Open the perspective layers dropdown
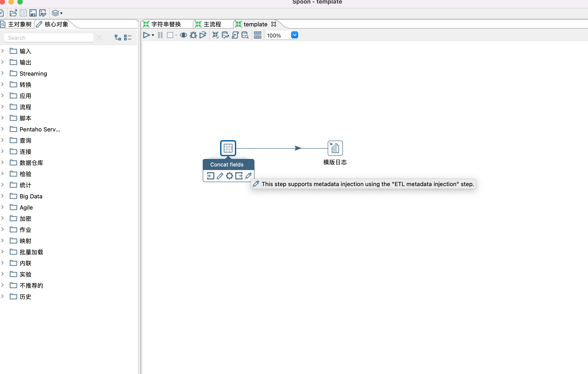The width and height of the screenshot is (588, 374). 57,13
